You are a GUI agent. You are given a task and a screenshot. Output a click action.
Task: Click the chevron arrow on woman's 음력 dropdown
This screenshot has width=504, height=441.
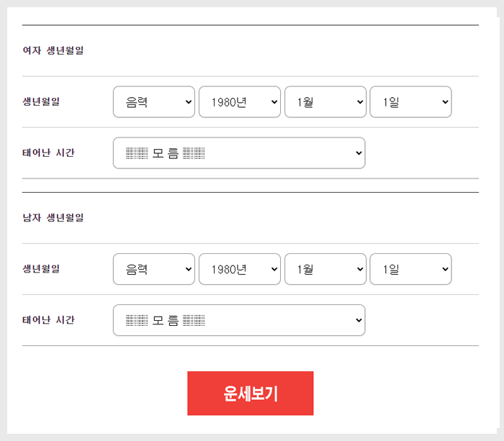[189, 102]
